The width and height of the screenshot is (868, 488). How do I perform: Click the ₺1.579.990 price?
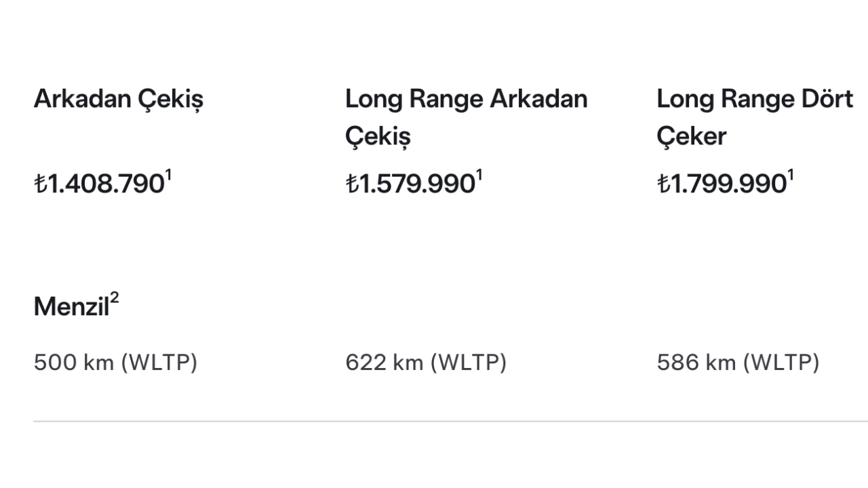tap(410, 184)
